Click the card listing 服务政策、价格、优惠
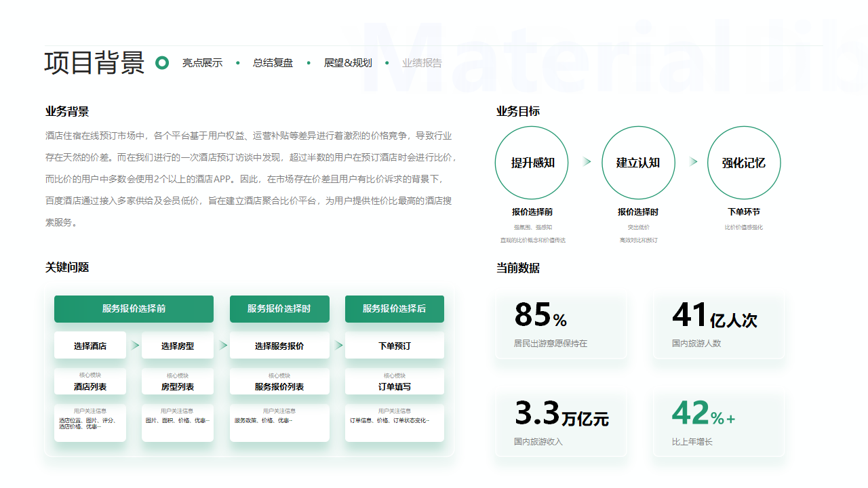This screenshot has width=868, height=488. click(x=279, y=423)
